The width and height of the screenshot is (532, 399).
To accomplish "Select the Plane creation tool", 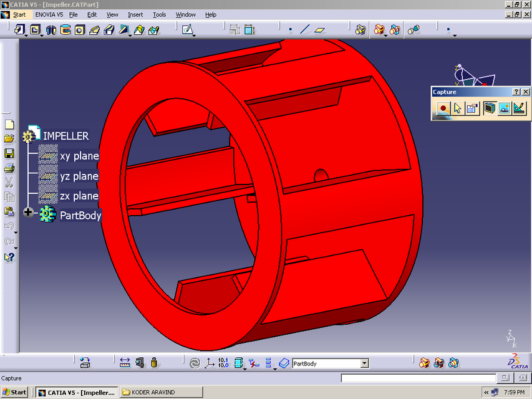I will click(x=319, y=29).
